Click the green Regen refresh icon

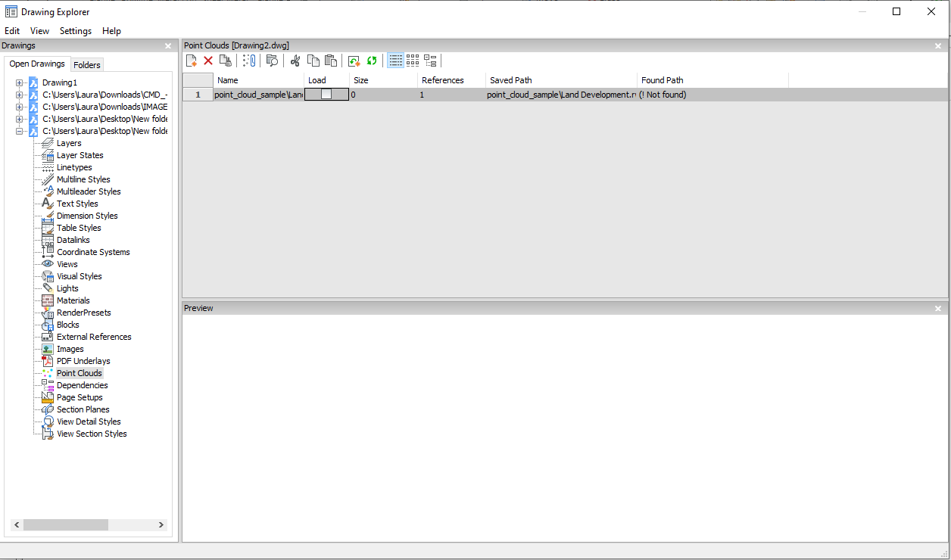point(372,61)
